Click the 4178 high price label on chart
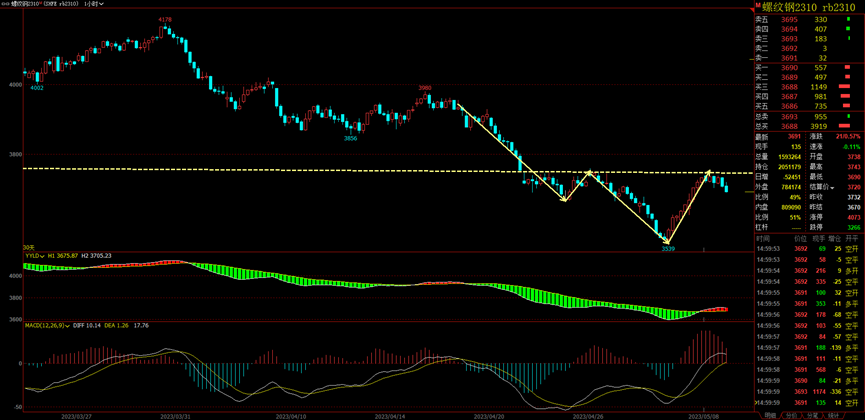The width and height of the screenshot is (865, 420). coord(164,20)
